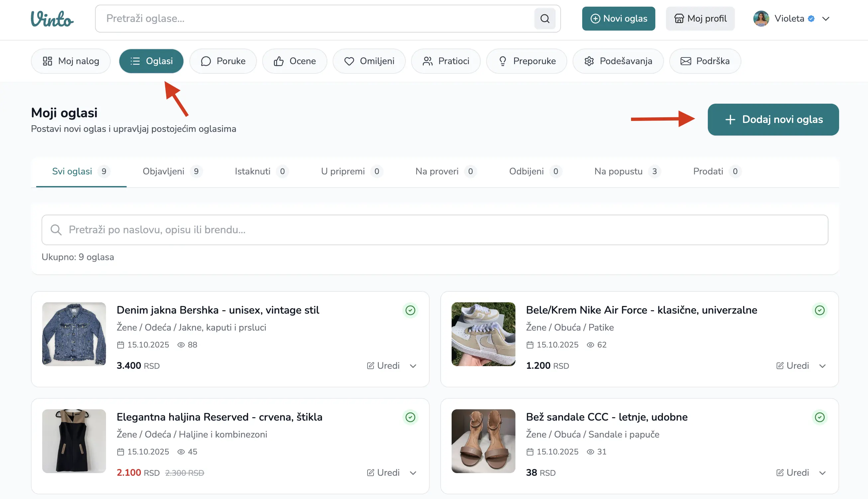Open Podešavanja settings section
Screen dimensions: 868x499
click(x=618, y=61)
